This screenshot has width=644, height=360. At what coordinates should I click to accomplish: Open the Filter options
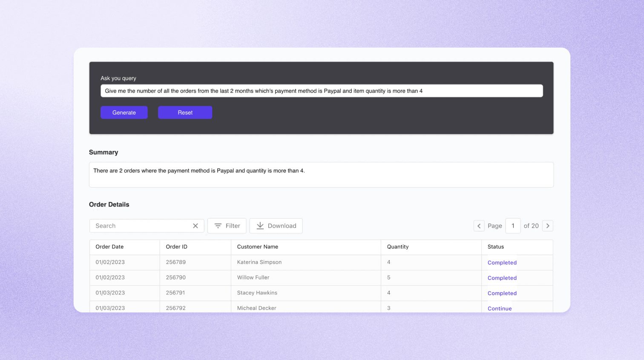tap(227, 226)
